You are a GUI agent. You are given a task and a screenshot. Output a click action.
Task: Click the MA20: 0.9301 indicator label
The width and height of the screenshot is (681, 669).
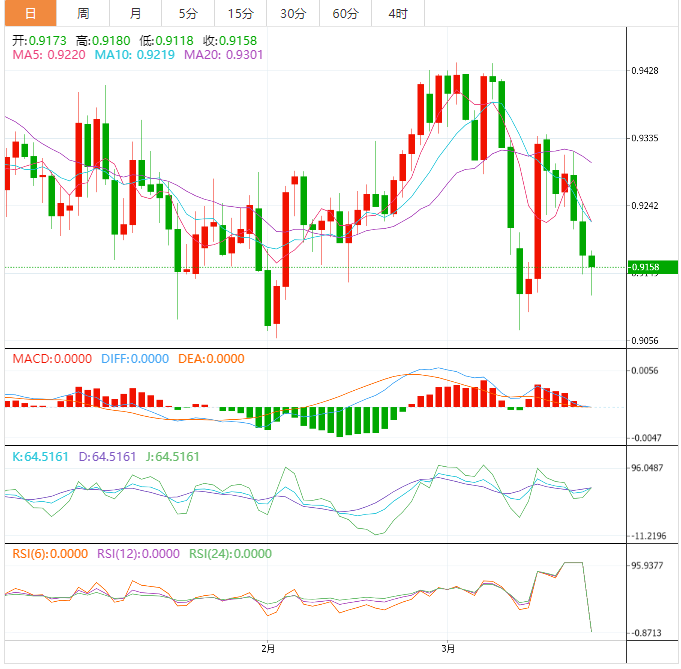point(224,55)
